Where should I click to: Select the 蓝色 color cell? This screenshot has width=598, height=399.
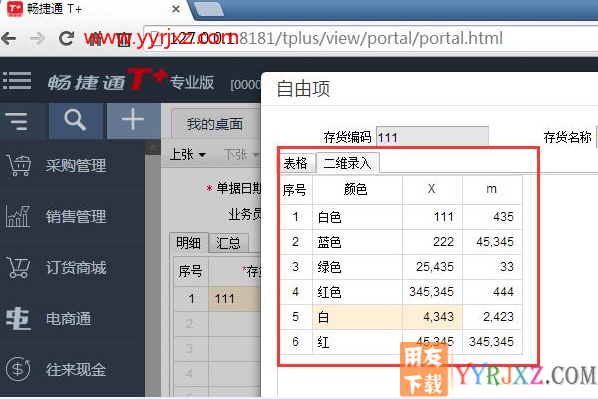(357, 242)
